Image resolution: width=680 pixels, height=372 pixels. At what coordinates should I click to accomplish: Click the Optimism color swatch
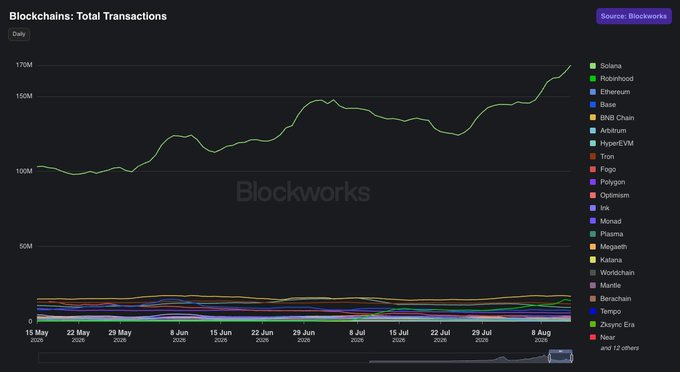point(593,195)
